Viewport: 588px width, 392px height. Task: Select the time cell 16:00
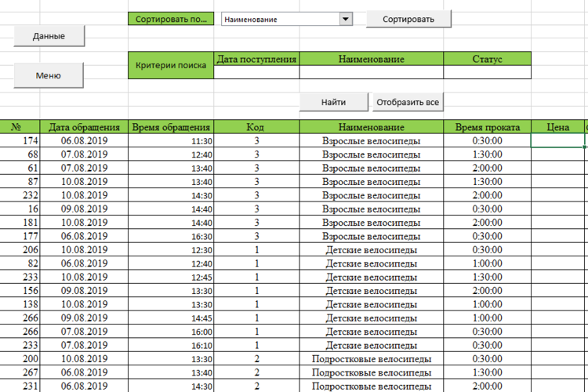click(171, 331)
